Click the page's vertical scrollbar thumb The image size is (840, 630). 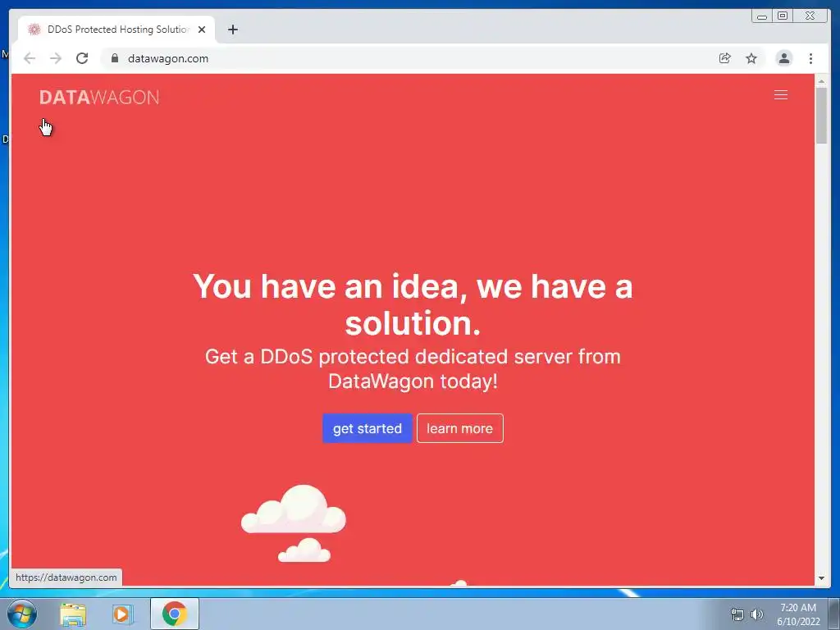point(821,115)
